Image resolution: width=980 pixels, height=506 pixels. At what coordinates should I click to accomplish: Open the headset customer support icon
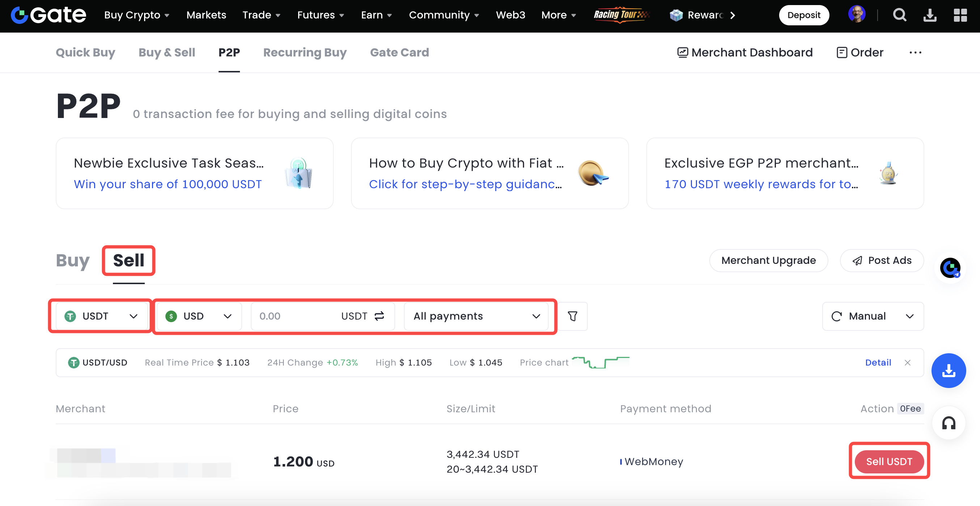(x=949, y=423)
